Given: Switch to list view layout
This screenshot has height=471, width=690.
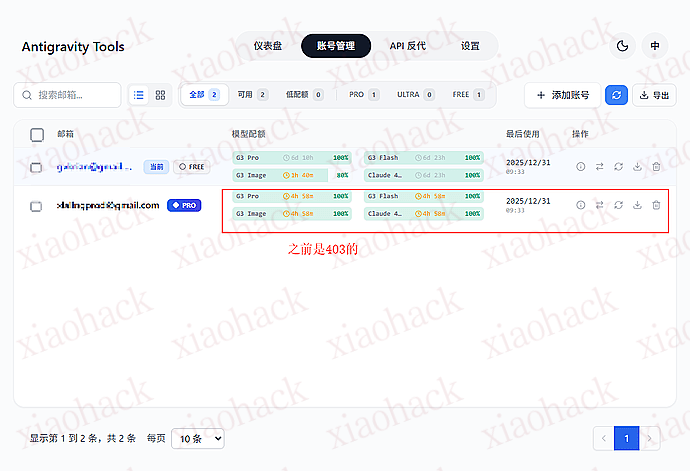Looking at the screenshot, I should tap(139, 95).
